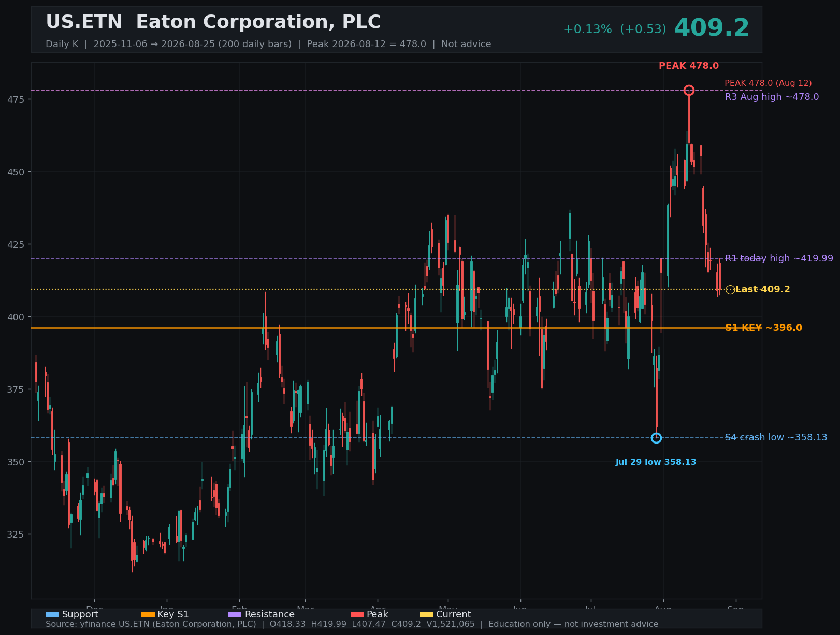
Task: Click the Support legend color swatch
Action: tap(52, 615)
